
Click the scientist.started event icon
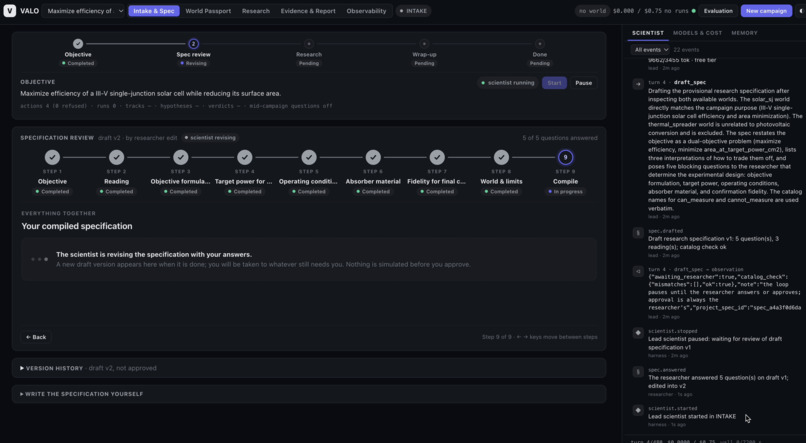coord(638,410)
